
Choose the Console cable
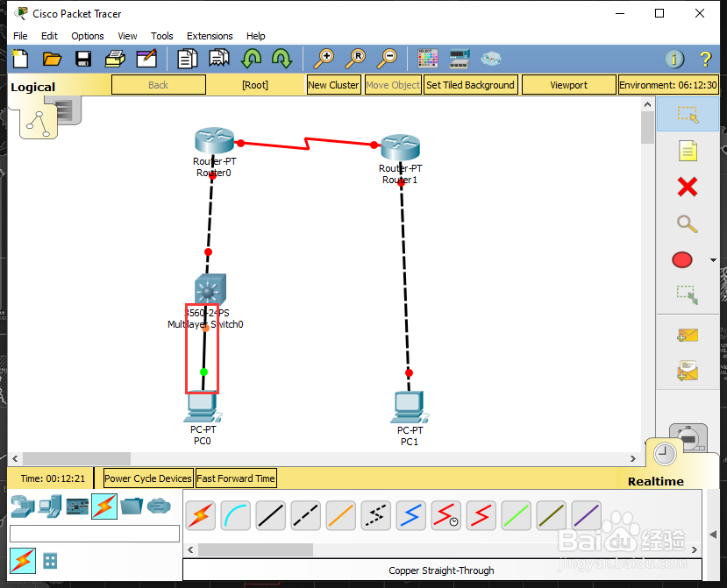point(236,515)
